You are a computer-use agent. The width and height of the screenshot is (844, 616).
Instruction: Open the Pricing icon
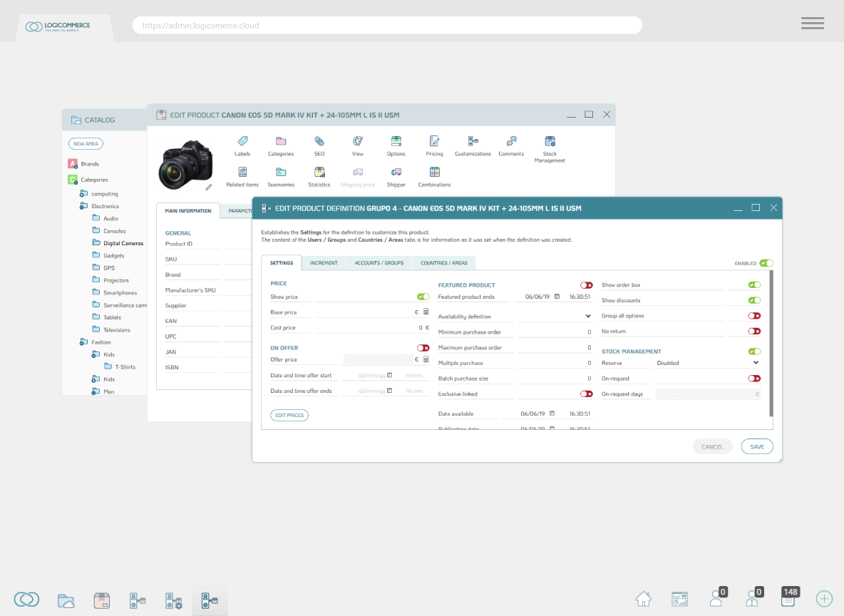tap(434, 141)
